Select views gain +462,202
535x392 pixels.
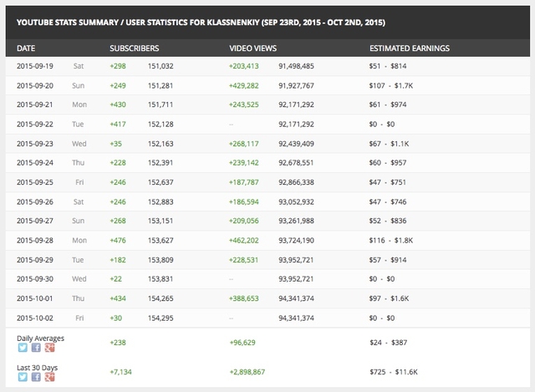pos(243,240)
